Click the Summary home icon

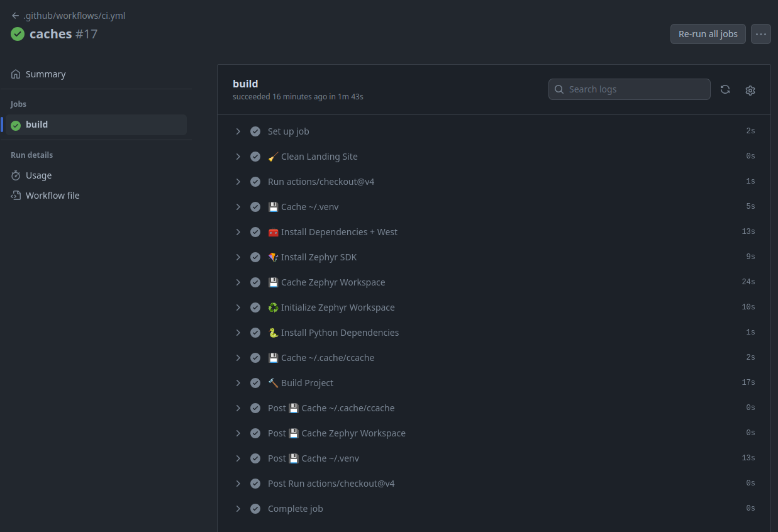pyautogui.click(x=16, y=74)
